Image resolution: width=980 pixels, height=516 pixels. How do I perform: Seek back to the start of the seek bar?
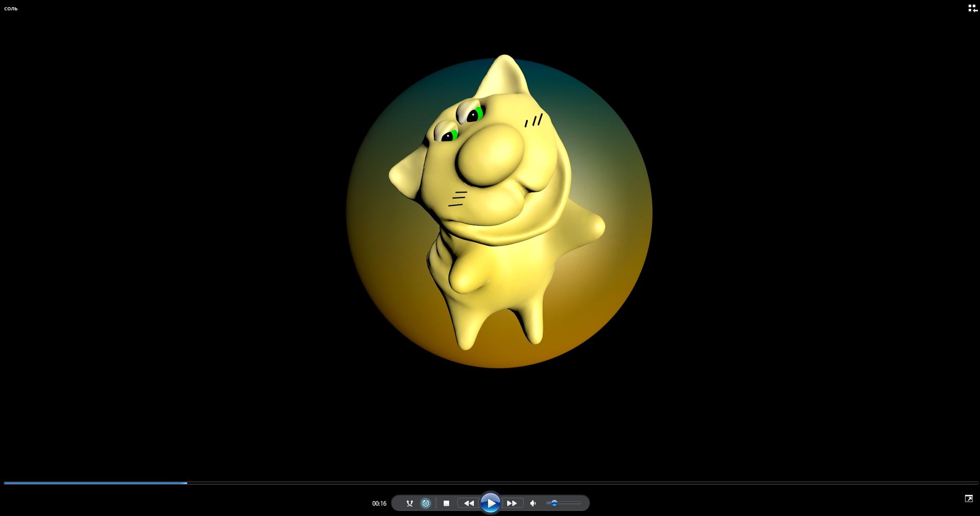point(5,483)
